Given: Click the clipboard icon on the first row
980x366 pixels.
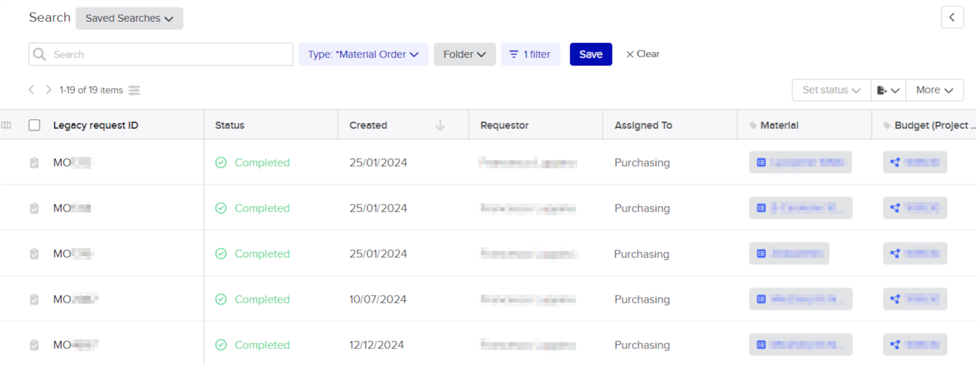Looking at the screenshot, I should [x=35, y=163].
